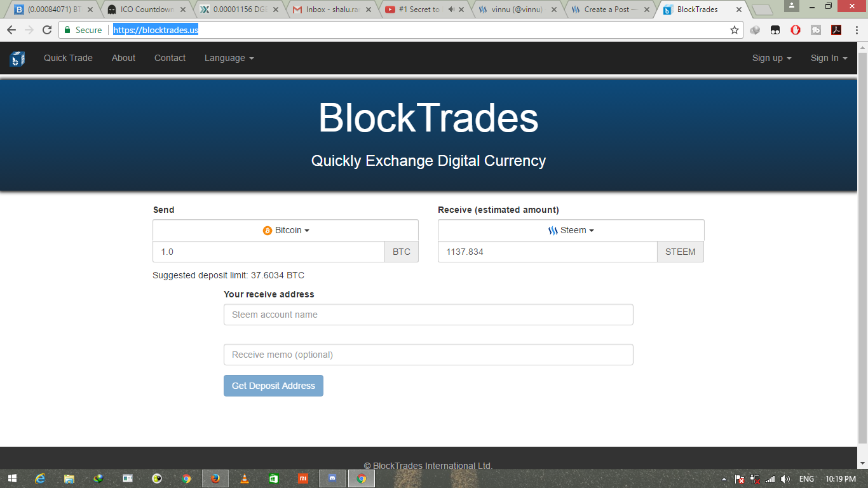Expand Steem receive currency dropdown
This screenshot has height=488, width=868.
(x=571, y=230)
